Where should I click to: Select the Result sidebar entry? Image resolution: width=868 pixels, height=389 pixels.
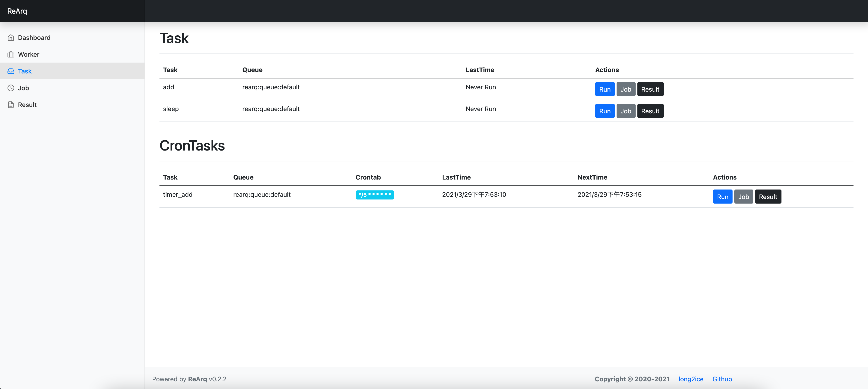27,105
